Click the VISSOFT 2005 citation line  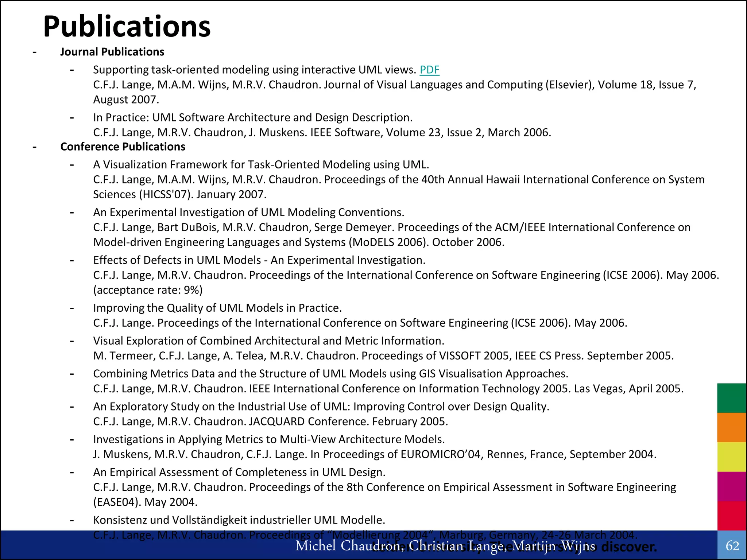[383, 355]
